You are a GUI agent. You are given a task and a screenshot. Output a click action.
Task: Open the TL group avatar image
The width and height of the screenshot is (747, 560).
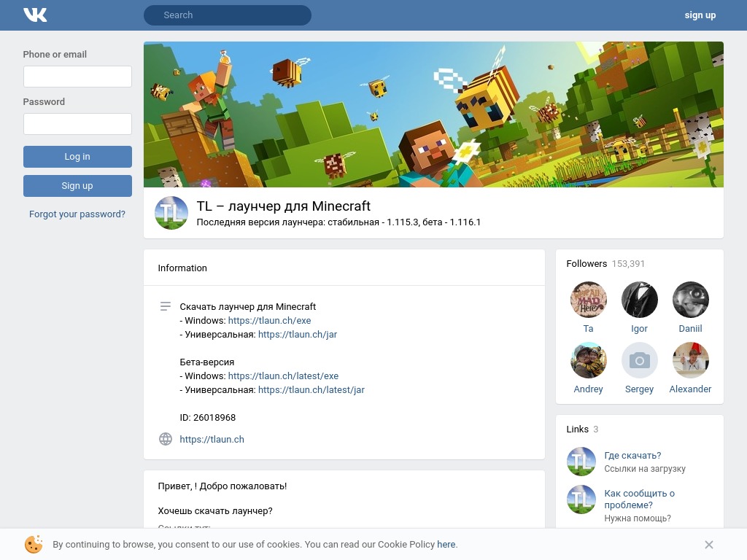coord(171,213)
